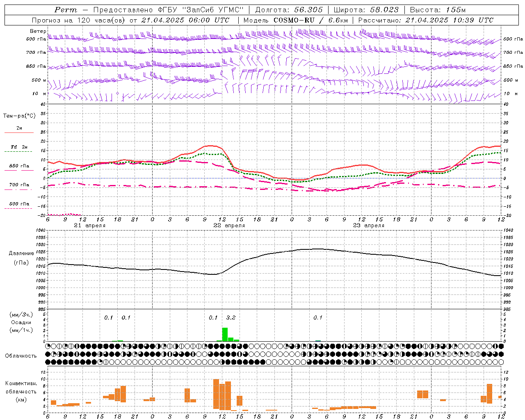Click the "Тем-ра(°C)" axis label

pyautogui.click(x=19, y=116)
